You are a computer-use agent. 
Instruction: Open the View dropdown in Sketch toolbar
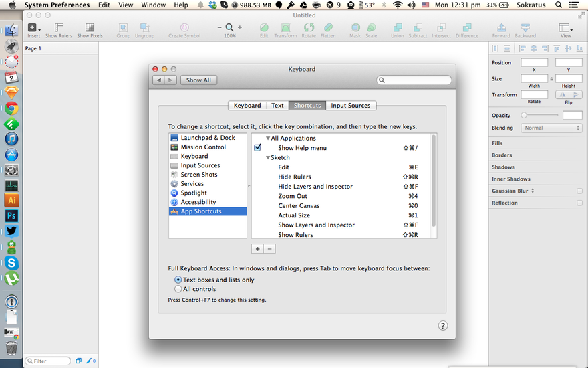565,30
